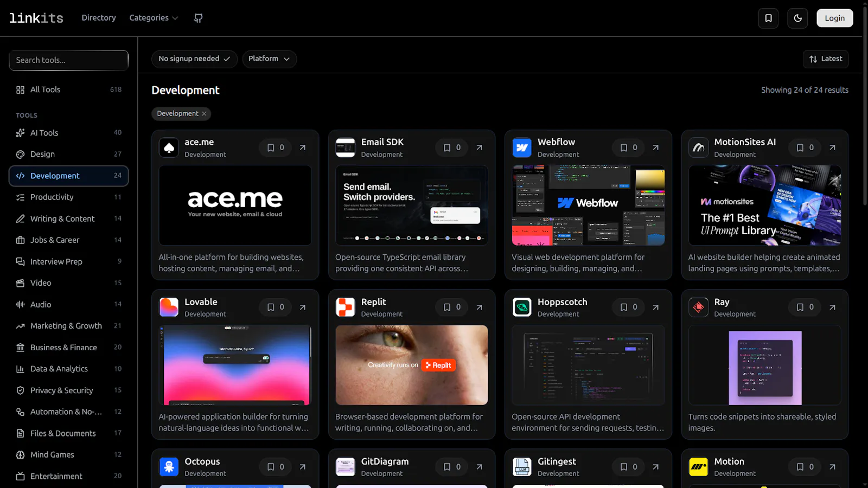Bookmark the Ray tool
Image resolution: width=868 pixels, height=488 pixels.
click(805, 307)
